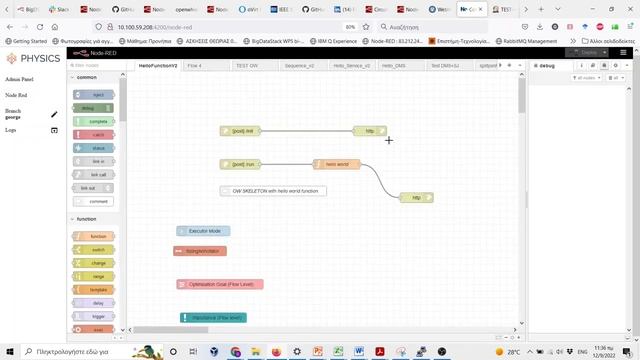Pick the comment node from the palette
This screenshot has width=640, height=360.
tap(93, 201)
